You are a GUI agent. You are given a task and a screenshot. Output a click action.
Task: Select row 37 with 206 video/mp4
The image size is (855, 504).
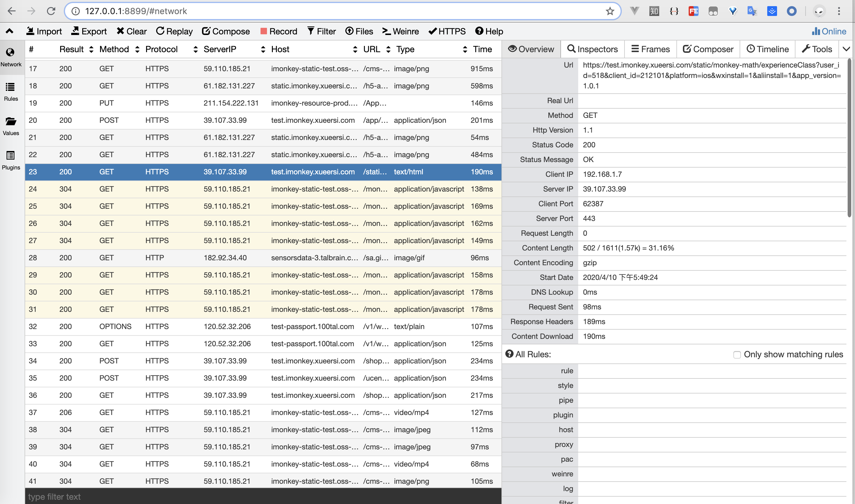(263, 413)
